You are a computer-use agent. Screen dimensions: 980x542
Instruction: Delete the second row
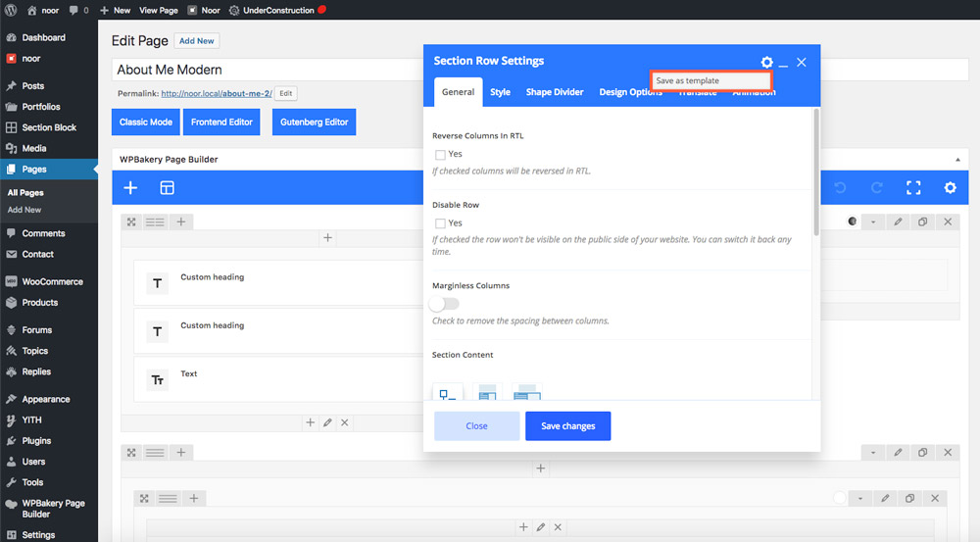click(948, 452)
